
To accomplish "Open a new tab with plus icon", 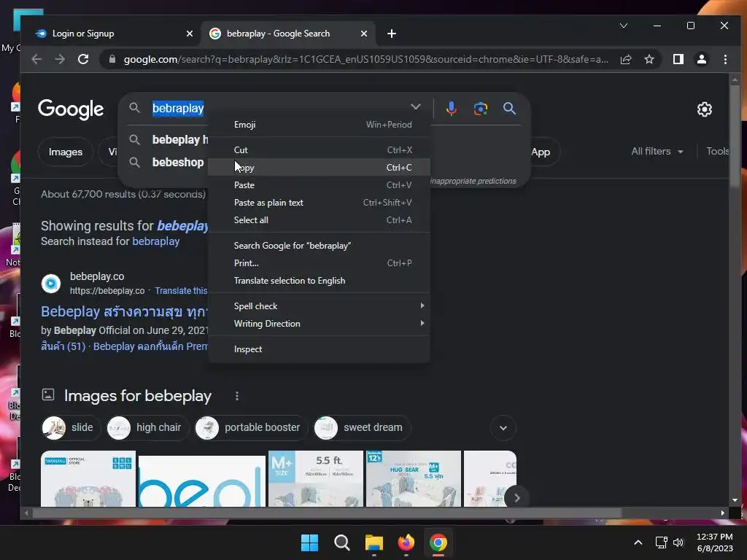I will coord(392,34).
